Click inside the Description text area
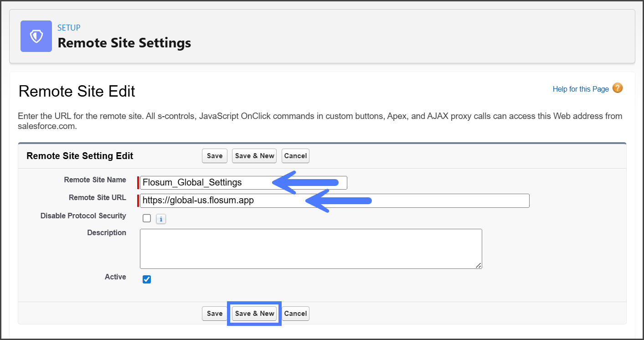Image resolution: width=644 pixels, height=340 pixels. (x=310, y=248)
